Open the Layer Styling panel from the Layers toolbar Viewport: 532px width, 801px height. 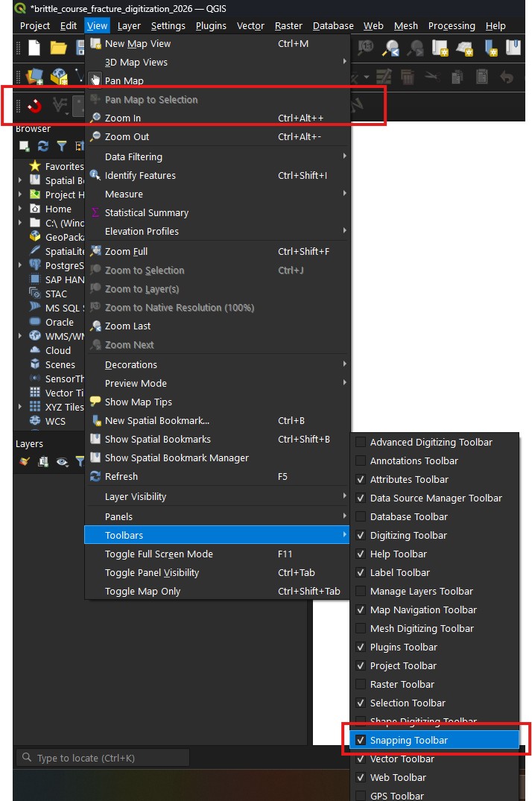[x=22, y=462]
